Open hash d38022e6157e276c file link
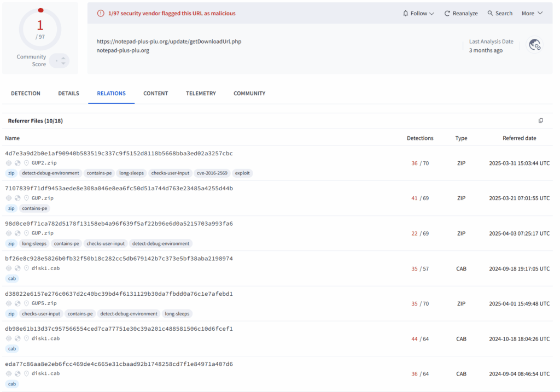Viewport: 560px width, 392px height. (119, 294)
